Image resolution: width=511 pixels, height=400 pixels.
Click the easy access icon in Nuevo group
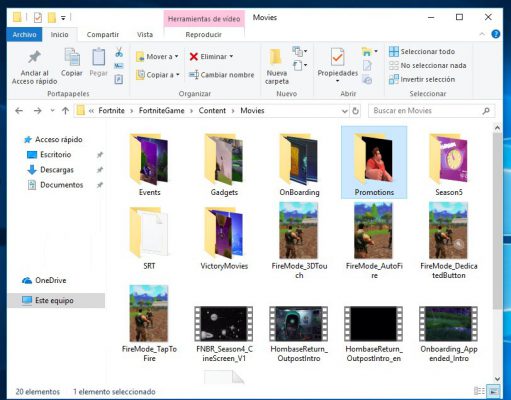(x=298, y=65)
